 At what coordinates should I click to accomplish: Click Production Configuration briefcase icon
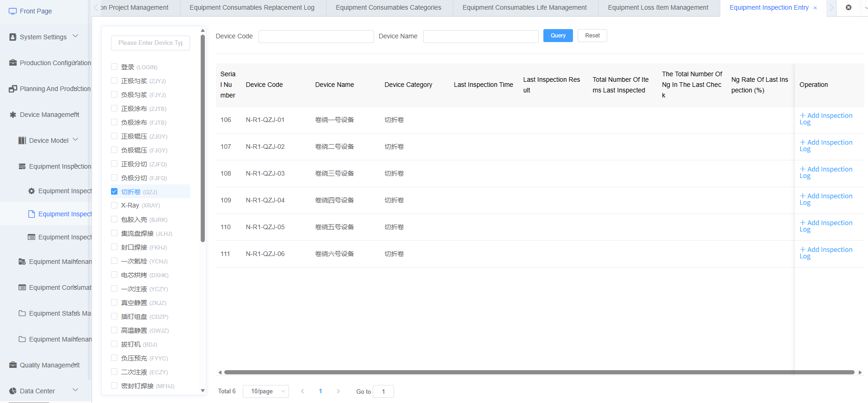13,63
